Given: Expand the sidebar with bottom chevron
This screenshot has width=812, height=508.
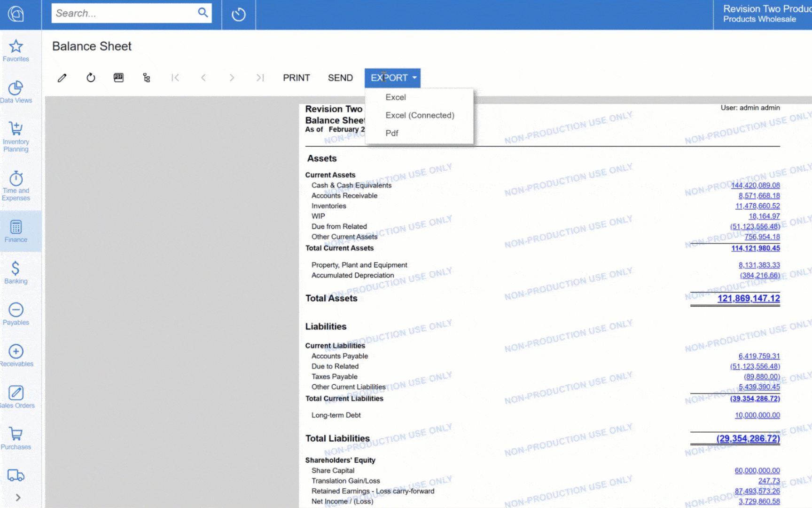Looking at the screenshot, I should (18, 497).
